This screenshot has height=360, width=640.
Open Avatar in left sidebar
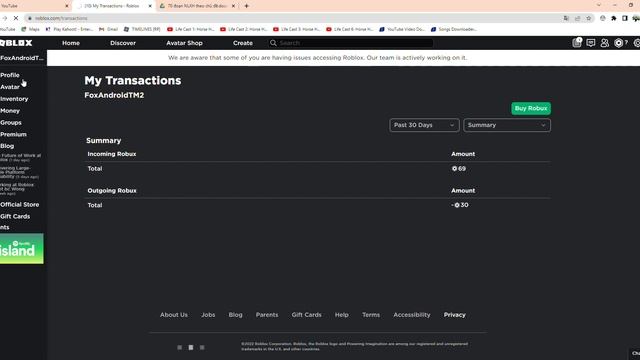tap(10, 87)
